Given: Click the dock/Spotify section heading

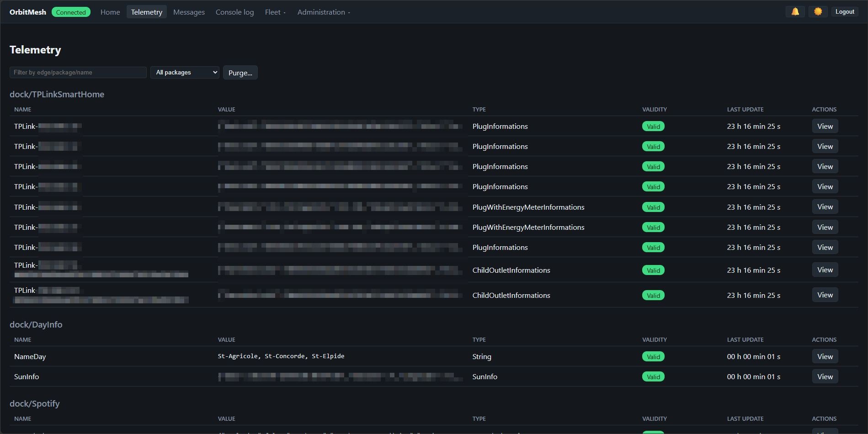Looking at the screenshot, I should 34,403.
